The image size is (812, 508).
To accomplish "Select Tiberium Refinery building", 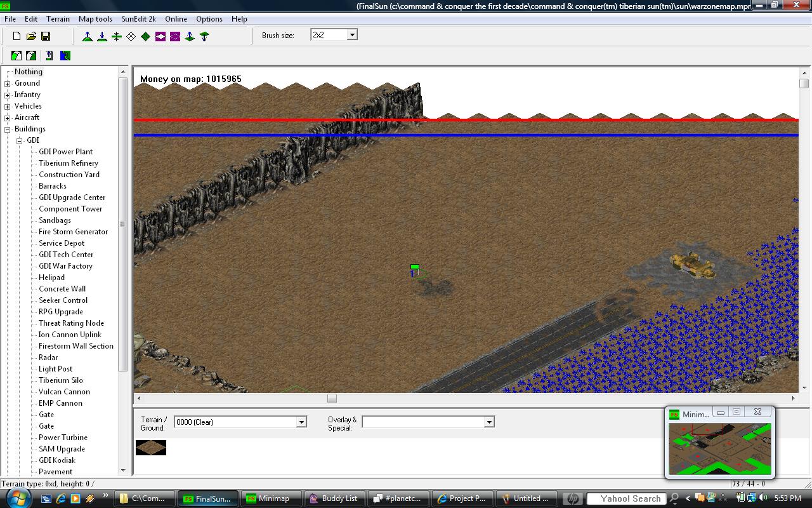I will click(69, 163).
